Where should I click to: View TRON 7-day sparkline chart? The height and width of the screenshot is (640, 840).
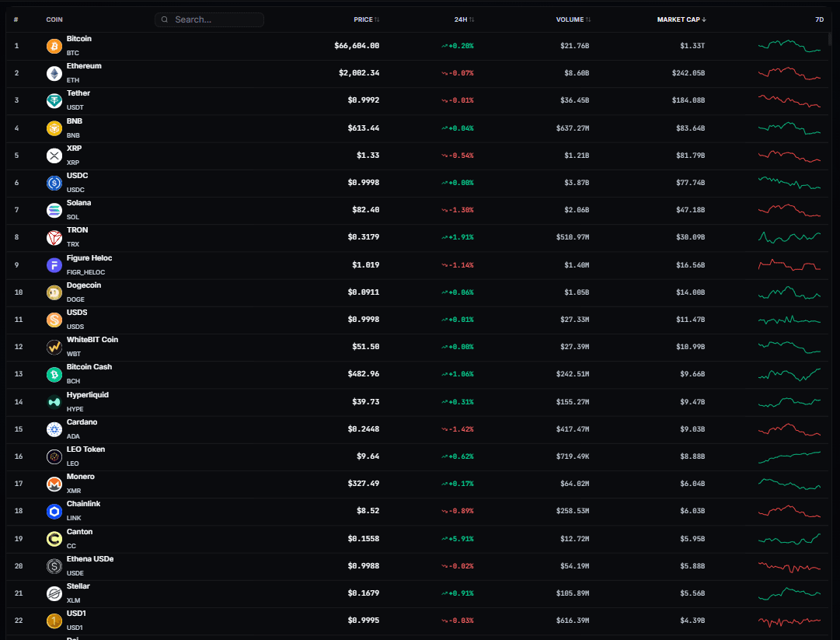point(789,237)
